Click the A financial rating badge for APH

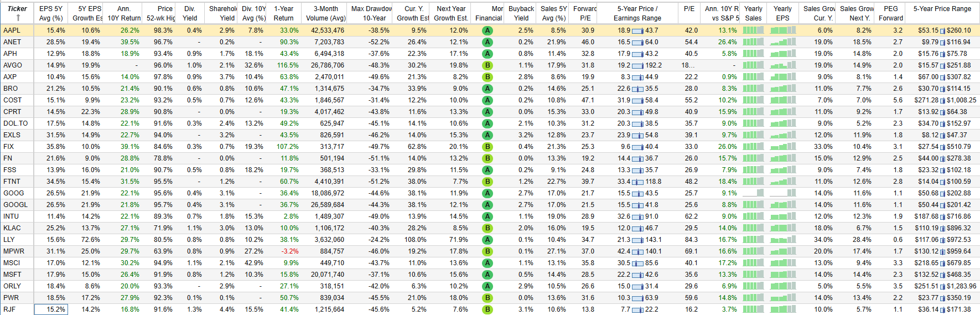(488, 54)
